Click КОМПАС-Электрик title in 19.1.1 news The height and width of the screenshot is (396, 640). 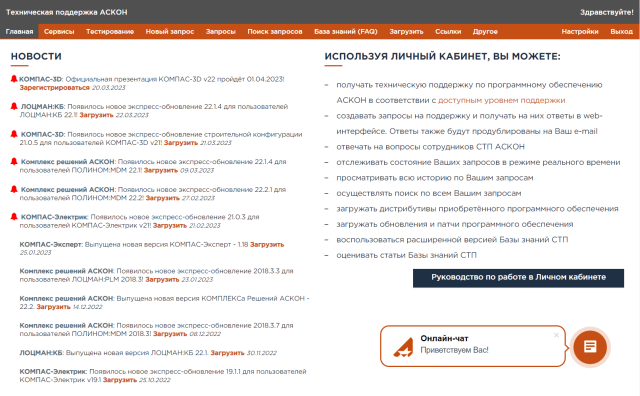(53, 372)
